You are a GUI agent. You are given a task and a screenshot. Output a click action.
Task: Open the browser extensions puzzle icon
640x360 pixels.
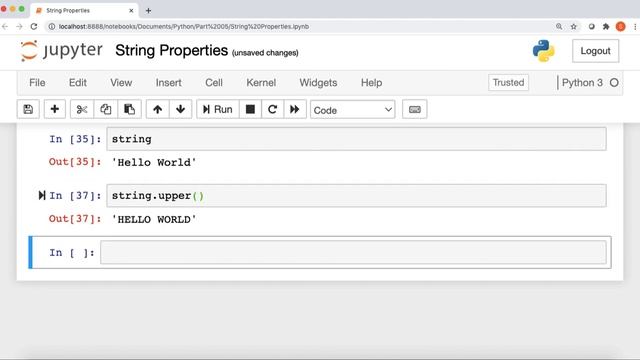click(x=606, y=27)
